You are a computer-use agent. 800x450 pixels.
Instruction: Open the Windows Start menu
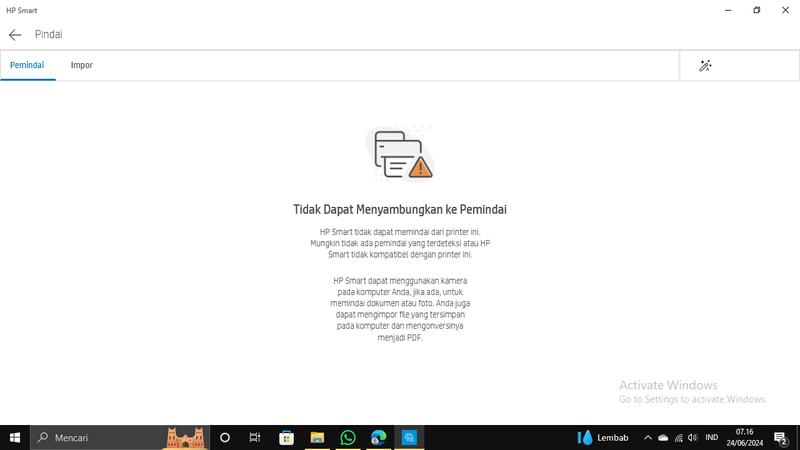tap(15, 438)
